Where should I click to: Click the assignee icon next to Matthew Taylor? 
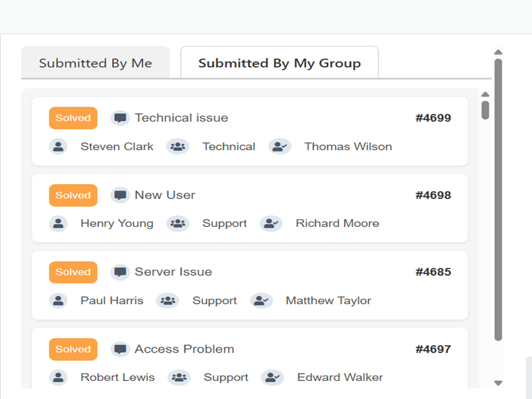[x=261, y=300]
